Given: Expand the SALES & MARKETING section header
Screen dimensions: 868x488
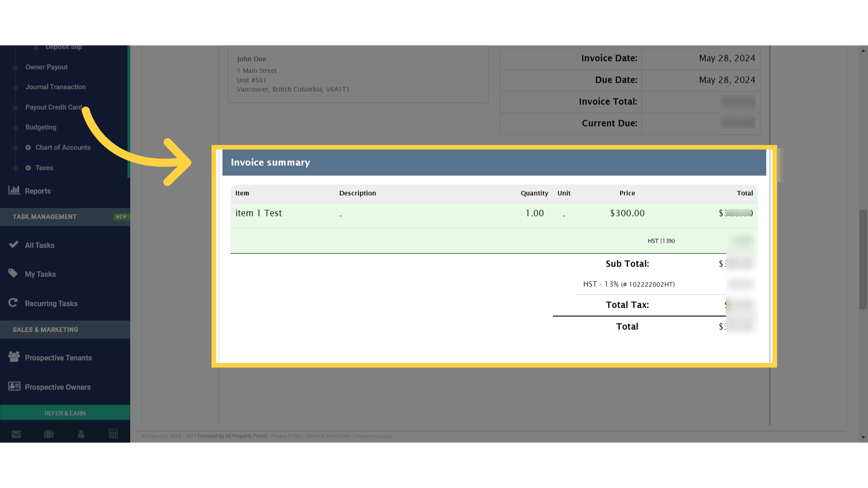Looking at the screenshot, I should coord(46,329).
